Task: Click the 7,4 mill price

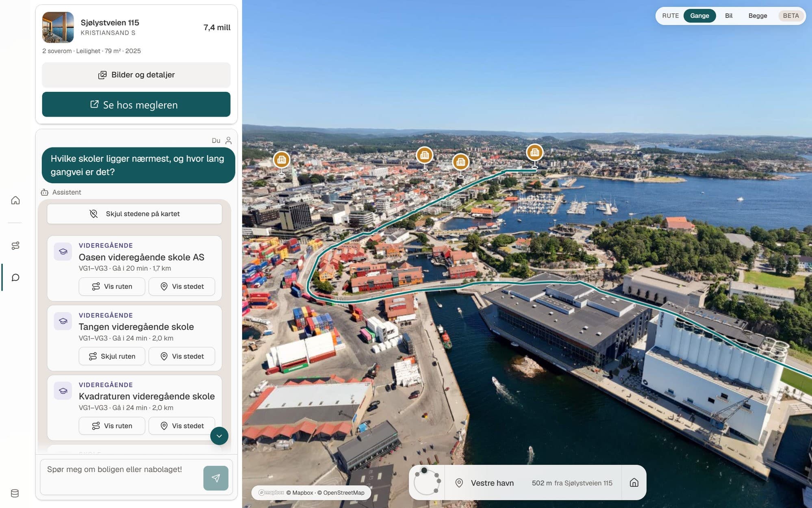Action: pyautogui.click(x=217, y=27)
